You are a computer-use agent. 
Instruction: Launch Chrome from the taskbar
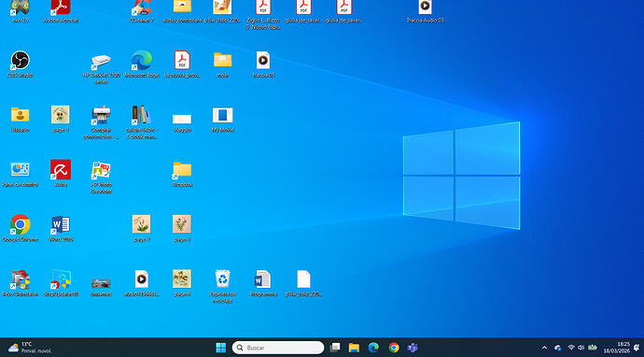click(394, 348)
